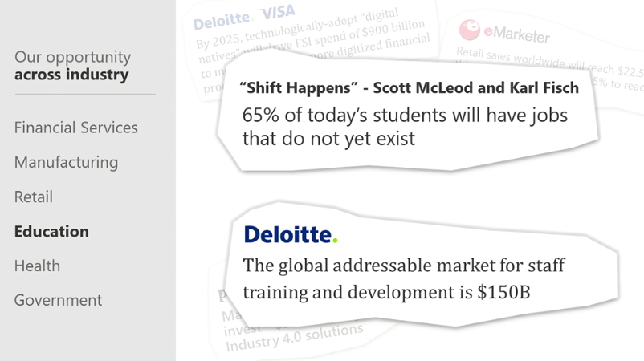This screenshot has width=644, height=361.
Task: Select Financial Services in the sidebar
Action: (76, 128)
